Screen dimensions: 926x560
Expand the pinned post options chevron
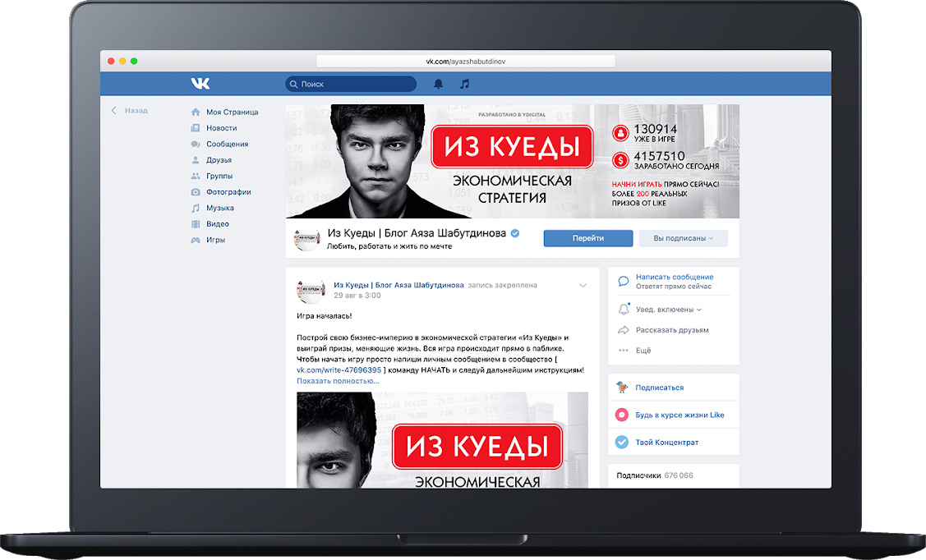583,286
